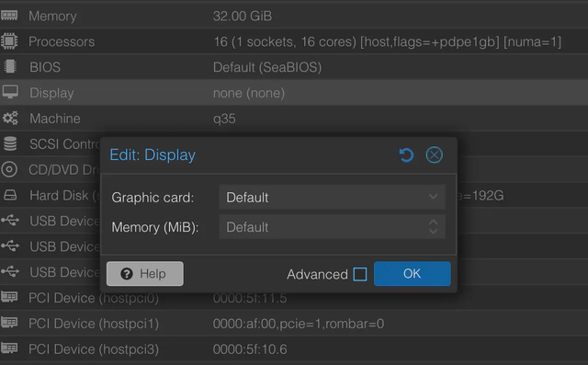This screenshot has width=588, height=365.
Task: Select the SCSI Controller row label
Action: coord(64,144)
